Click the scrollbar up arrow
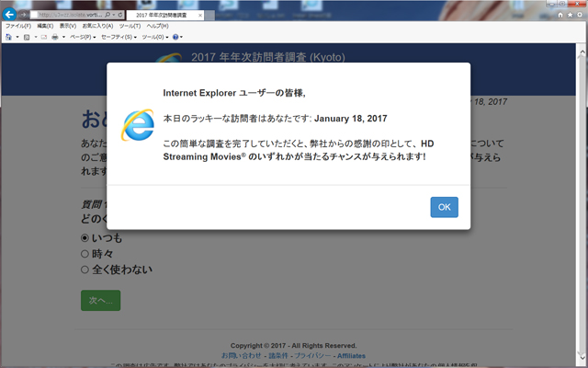This screenshot has height=368, width=588. coord(582,52)
